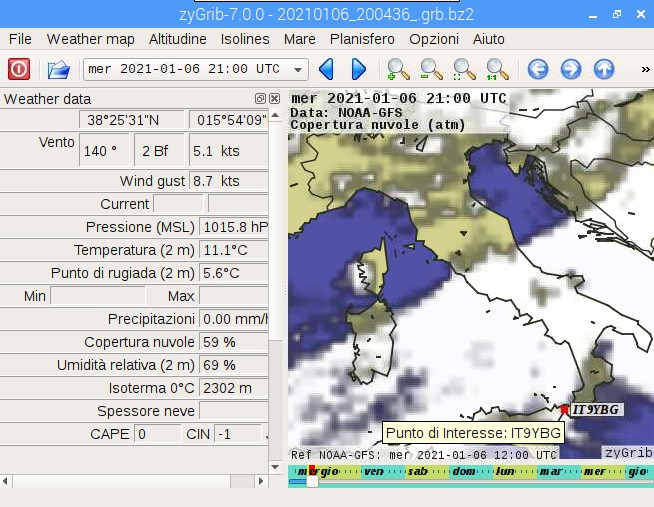Open the Mare menu
The width and height of the screenshot is (654, 507).
pos(299,39)
